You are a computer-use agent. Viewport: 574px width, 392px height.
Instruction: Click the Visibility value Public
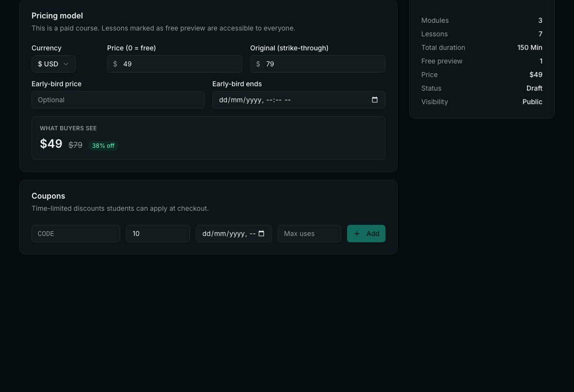pyautogui.click(x=532, y=102)
